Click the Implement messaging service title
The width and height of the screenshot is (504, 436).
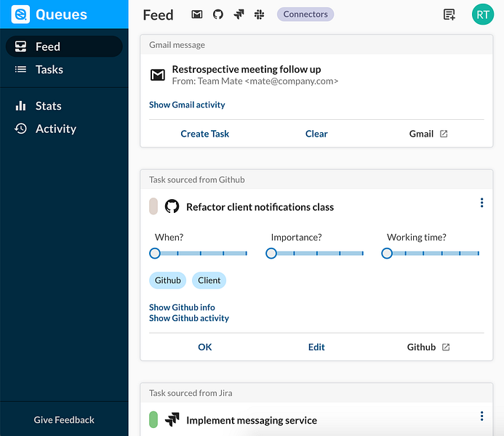tap(252, 420)
